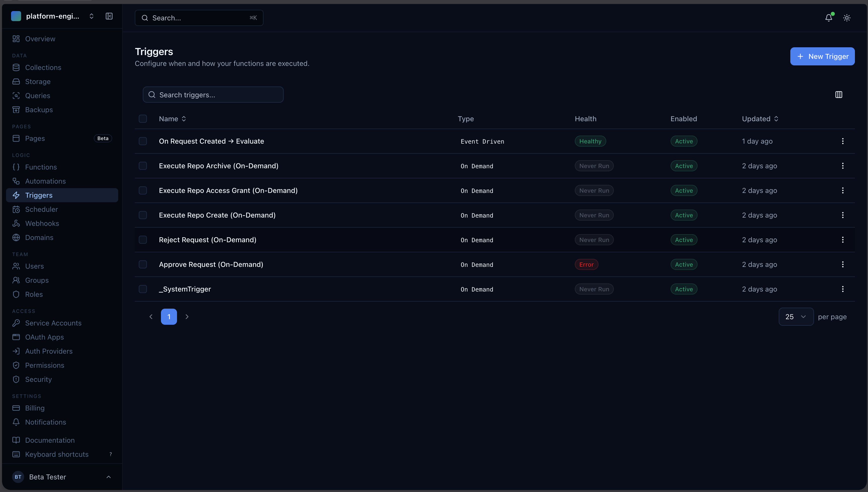This screenshot has height=492, width=868.
Task: Click the Functions braces icon
Action: click(16, 167)
